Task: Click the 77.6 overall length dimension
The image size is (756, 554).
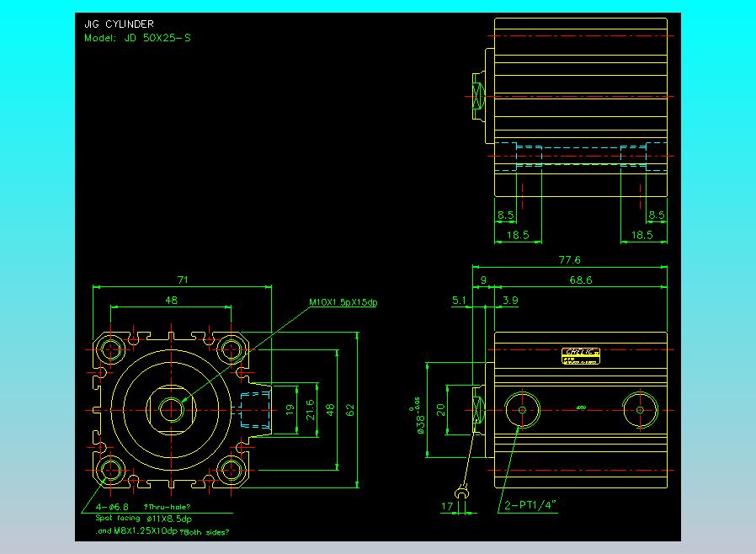Action: click(569, 260)
